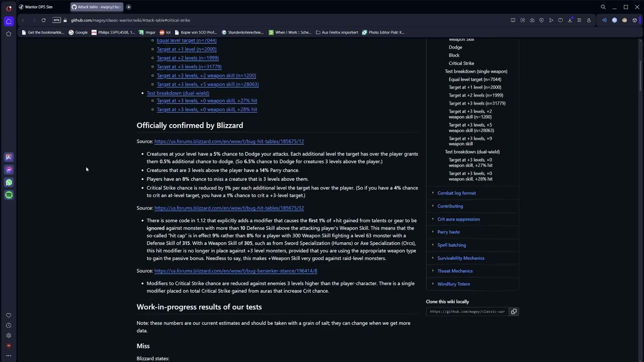Open the Photo Editor Pixlr bookmark
Screen dimensions: 644x362
[x=383, y=32]
